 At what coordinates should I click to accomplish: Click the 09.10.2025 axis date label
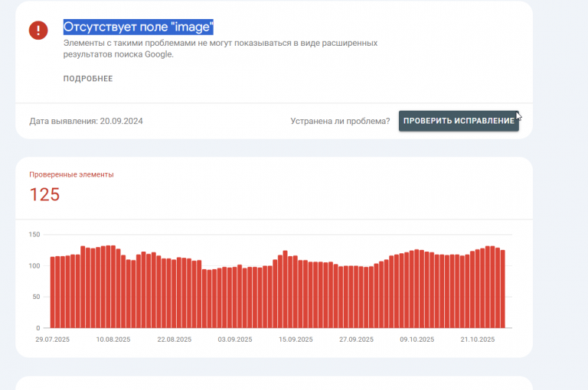pyautogui.click(x=417, y=340)
